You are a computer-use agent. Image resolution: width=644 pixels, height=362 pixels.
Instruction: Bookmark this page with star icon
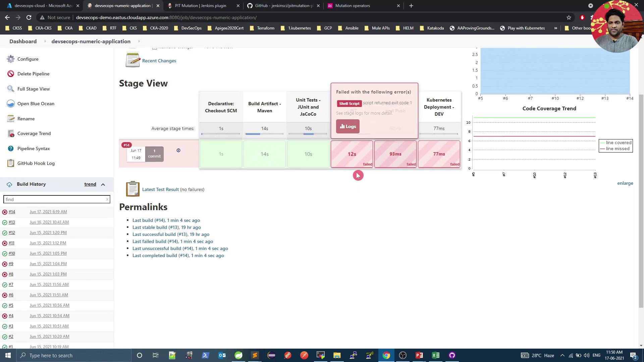(x=569, y=17)
